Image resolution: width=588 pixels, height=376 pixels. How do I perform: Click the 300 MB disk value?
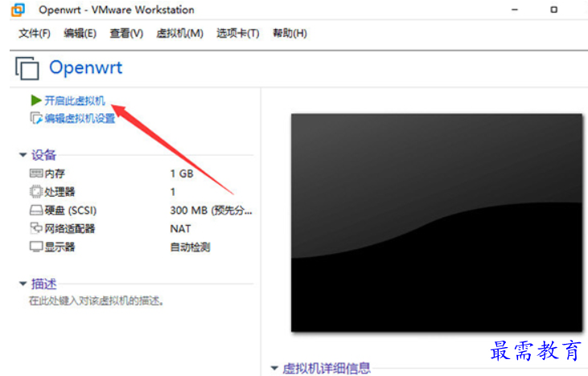211,210
